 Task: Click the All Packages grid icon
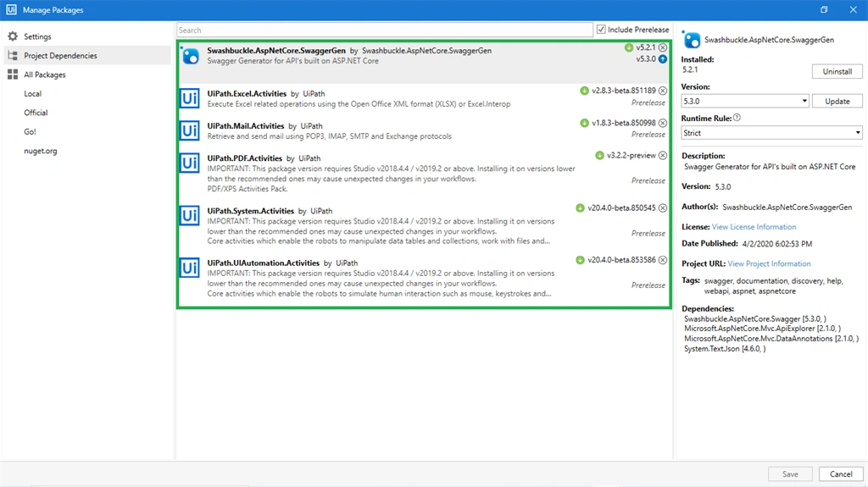point(13,75)
